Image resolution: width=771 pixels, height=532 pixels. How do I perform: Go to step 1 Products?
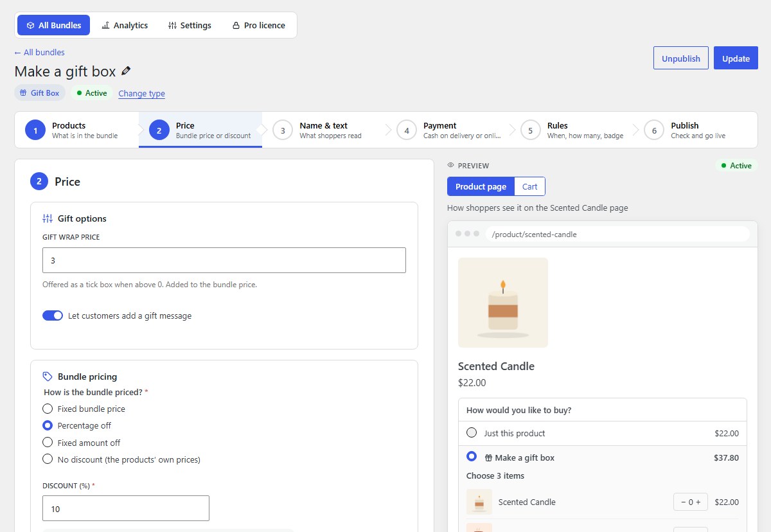click(76, 130)
